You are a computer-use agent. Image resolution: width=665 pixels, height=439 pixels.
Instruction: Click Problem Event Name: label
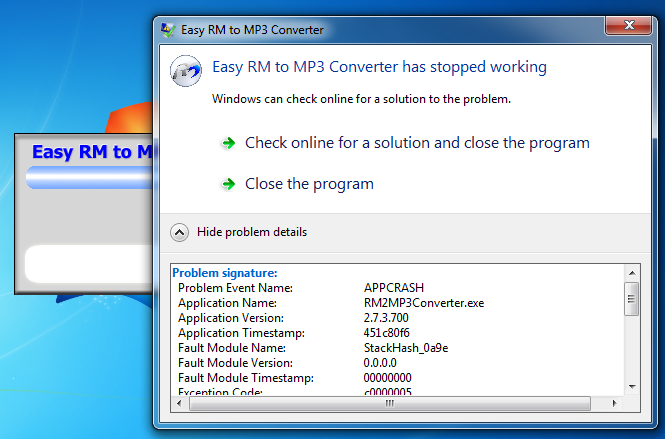point(235,288)
